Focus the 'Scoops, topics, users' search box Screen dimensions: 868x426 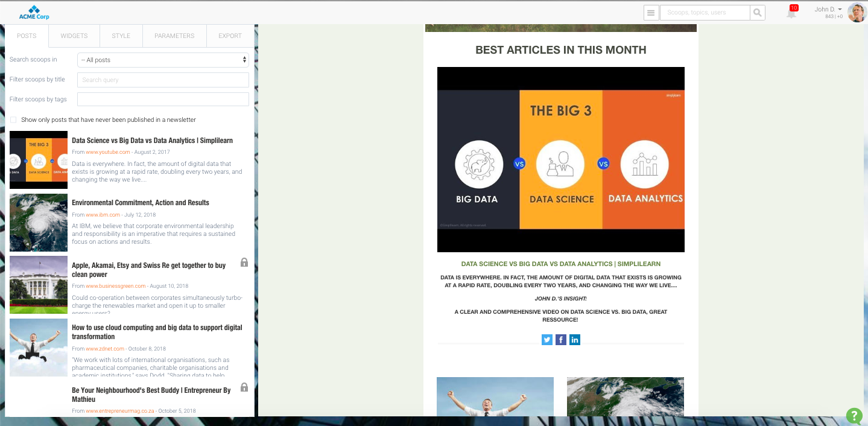click(x=705, y=12)
